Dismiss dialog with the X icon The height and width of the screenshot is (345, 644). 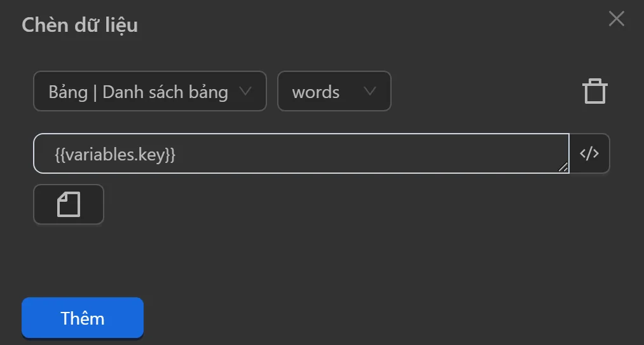pos(616,19)
